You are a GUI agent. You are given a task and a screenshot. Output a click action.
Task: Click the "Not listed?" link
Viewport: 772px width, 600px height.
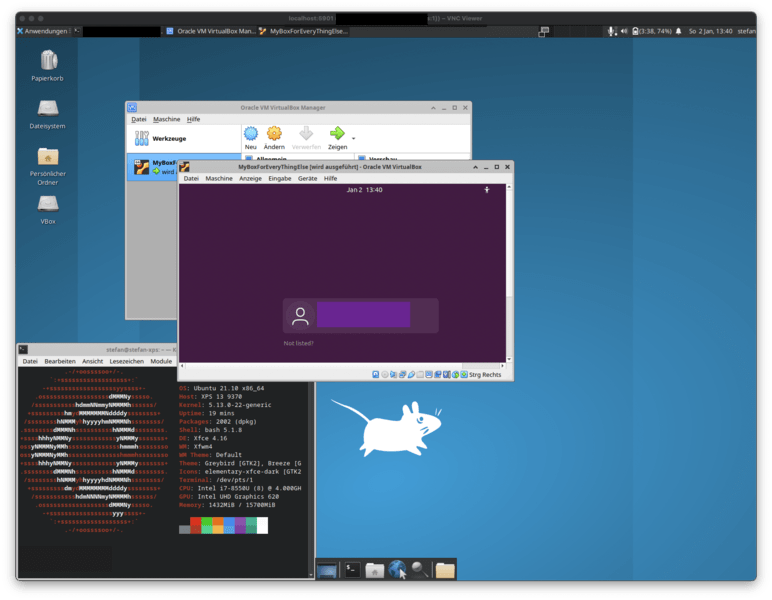pos(298,344)
